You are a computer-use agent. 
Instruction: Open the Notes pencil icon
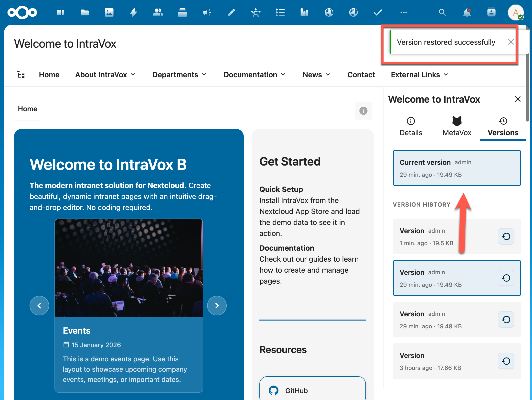point(231,12)
